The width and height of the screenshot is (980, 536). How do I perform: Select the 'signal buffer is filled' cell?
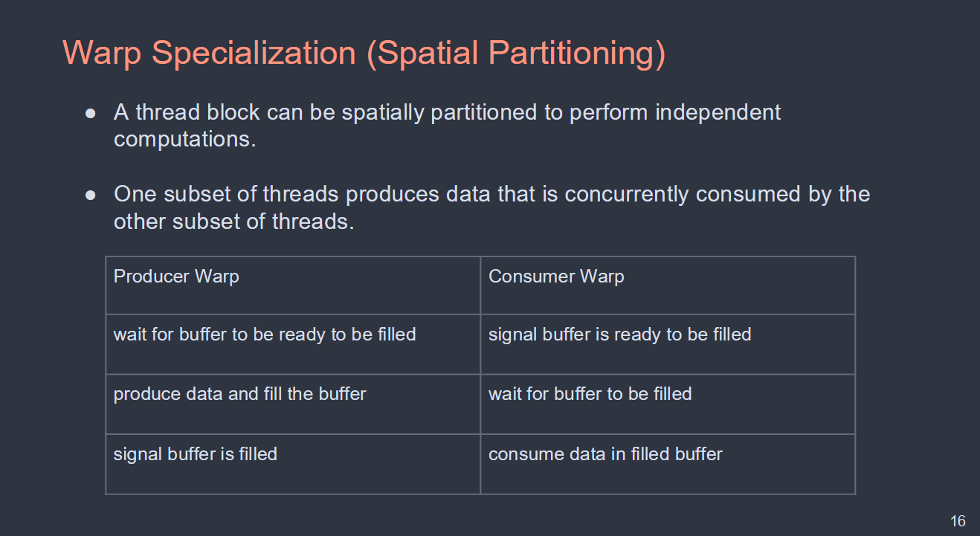click(293, 464)
